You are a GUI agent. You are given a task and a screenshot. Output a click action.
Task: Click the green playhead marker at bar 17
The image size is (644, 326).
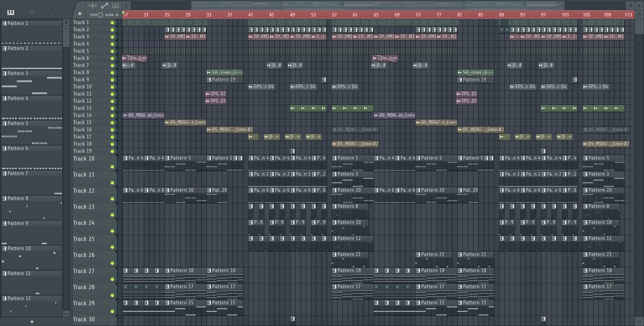click(x=123, y=13)
